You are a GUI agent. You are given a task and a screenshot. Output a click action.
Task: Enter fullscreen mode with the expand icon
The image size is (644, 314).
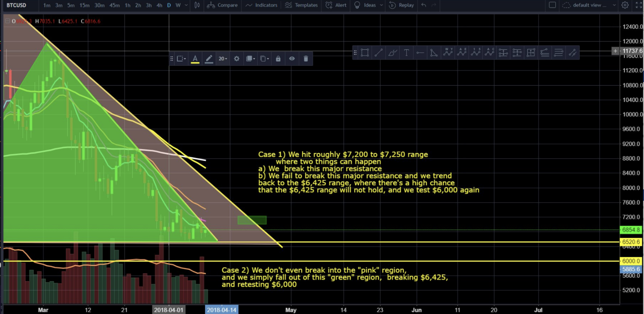639,5
